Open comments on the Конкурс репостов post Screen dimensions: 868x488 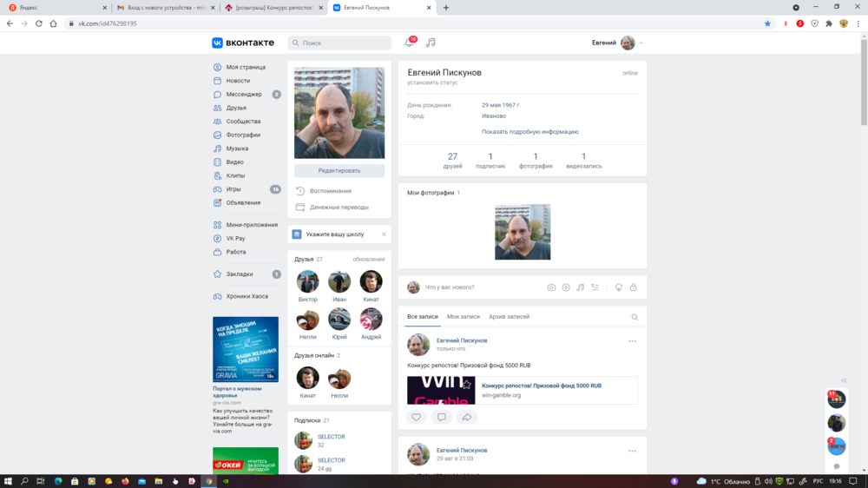pos(442,418)
